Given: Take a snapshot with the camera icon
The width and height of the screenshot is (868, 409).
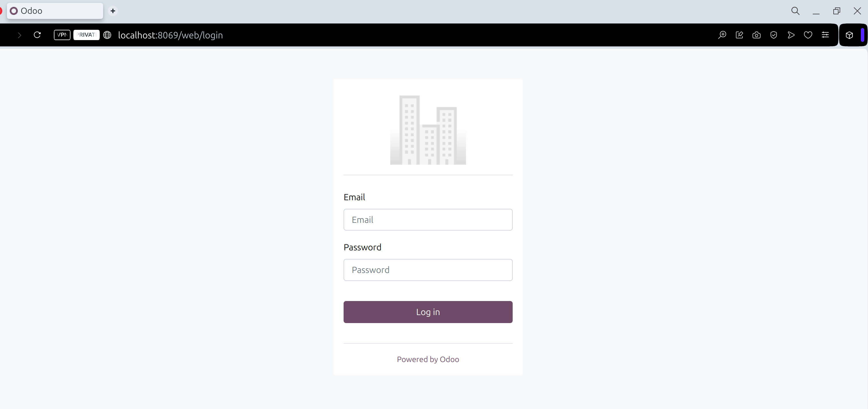Looking at the screenshot, I should [757, 35].
